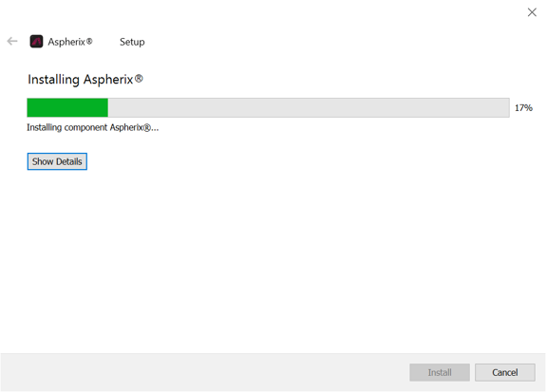Cancel the Aspherix installation
The width and height of the screenshot is (546, 392).
[505, 372]
